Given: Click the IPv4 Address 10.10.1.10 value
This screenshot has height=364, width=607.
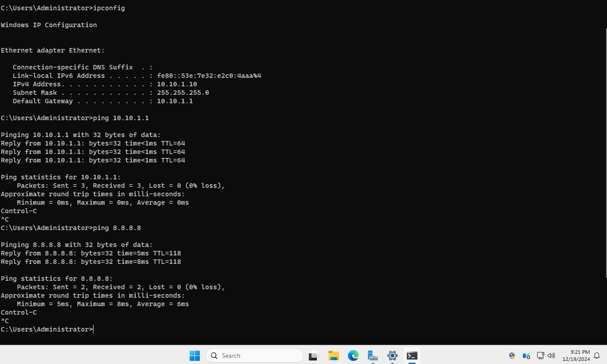Looking at the screenshot, I should pyautogui.click(x=177, y=84).
